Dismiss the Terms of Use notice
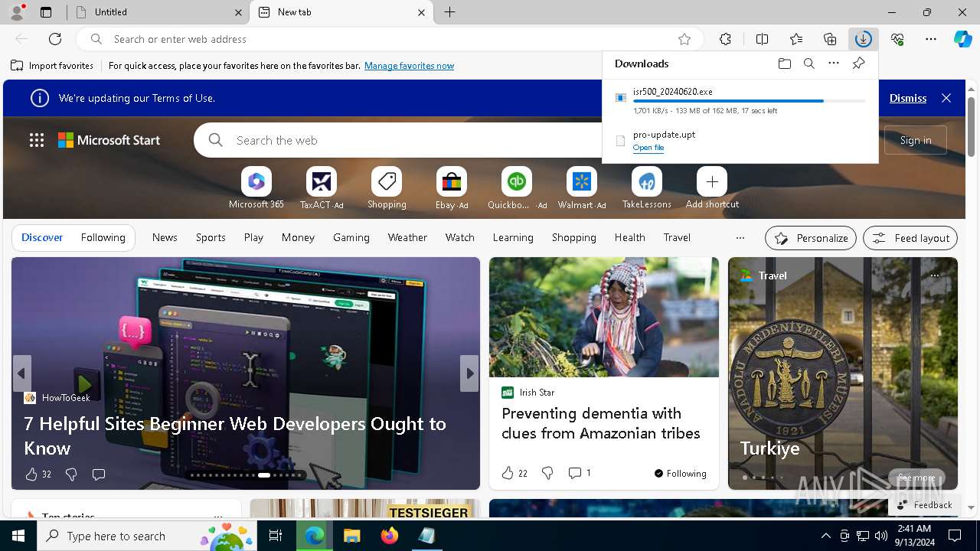This screenshot has height=551, width=980. coord(908,98)
